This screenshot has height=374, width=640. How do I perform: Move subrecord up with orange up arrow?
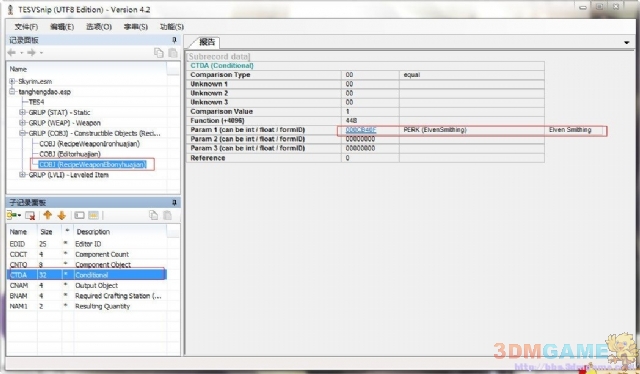47,215
